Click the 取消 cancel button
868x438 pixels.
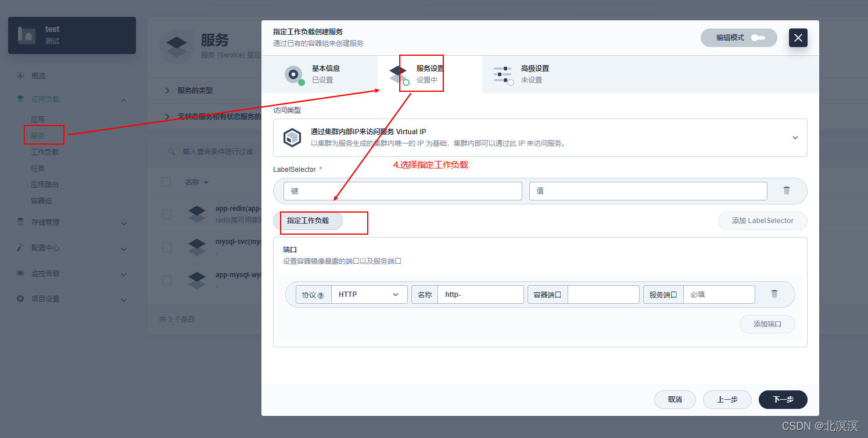pos(675,400)
